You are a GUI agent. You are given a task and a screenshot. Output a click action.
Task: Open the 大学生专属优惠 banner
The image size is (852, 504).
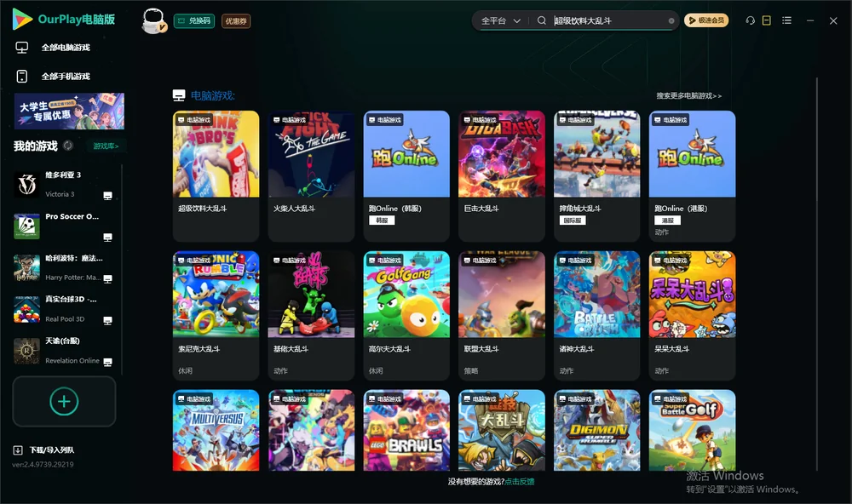pos(69,112)
